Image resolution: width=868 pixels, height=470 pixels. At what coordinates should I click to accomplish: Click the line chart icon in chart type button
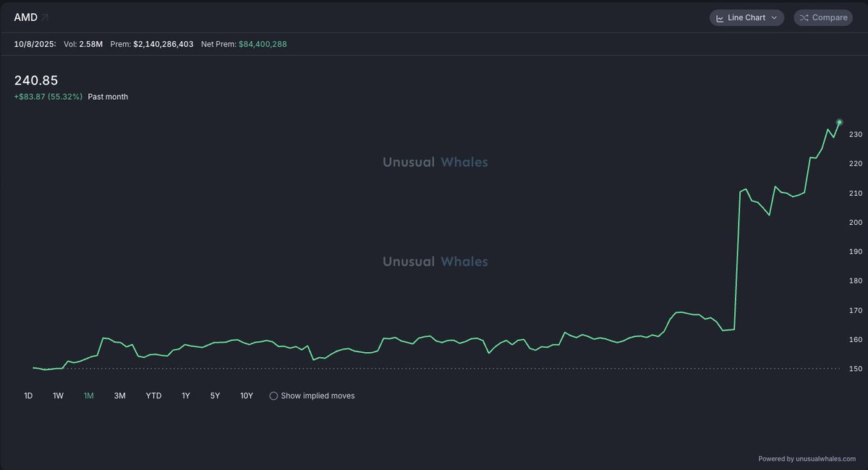coord(720,18)
